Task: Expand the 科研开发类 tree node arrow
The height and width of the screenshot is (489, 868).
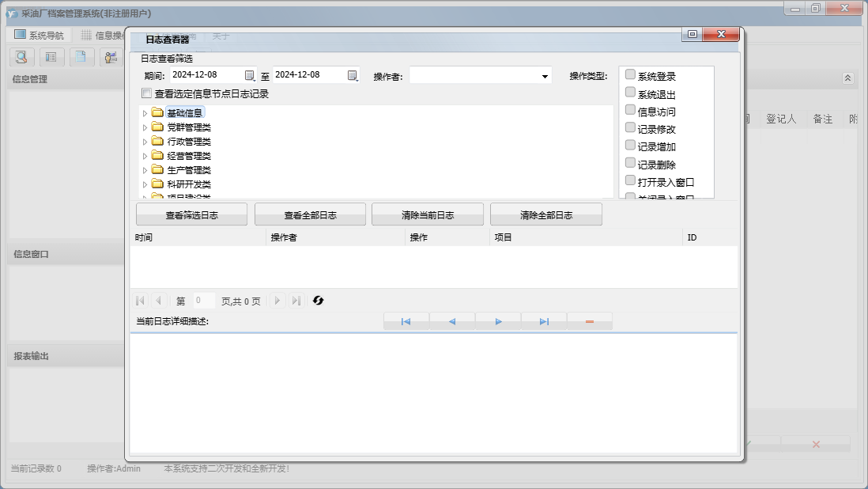Action: [x=145, y=184]
